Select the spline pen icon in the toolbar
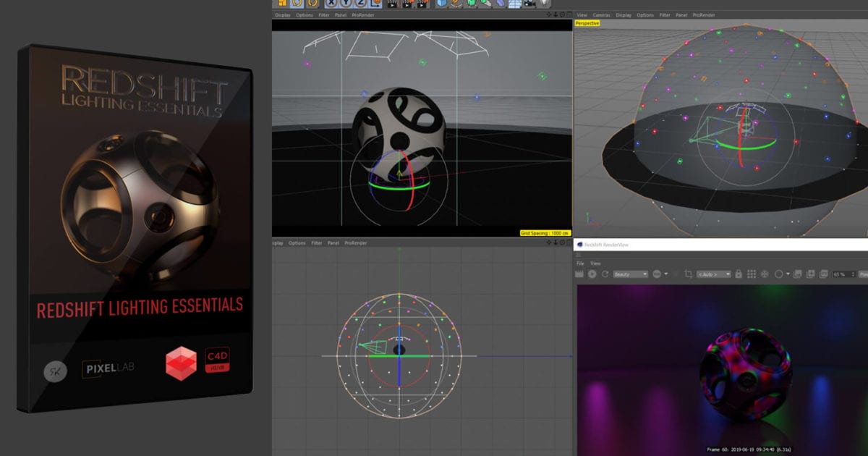Image resolution: width=868 pixels, height=456 pixels. (454, 5)
